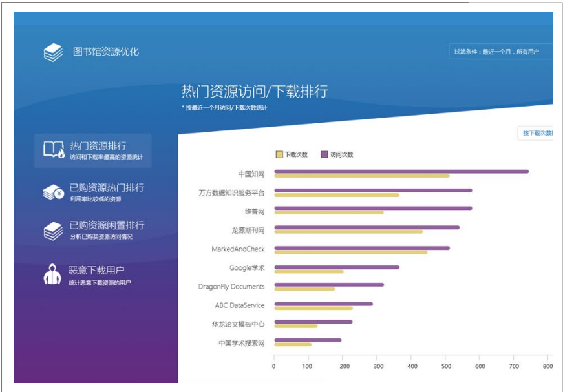
Task: Click the 按最近一个月访问/下载次数统计 subtitle
Action: click(224, 108)
